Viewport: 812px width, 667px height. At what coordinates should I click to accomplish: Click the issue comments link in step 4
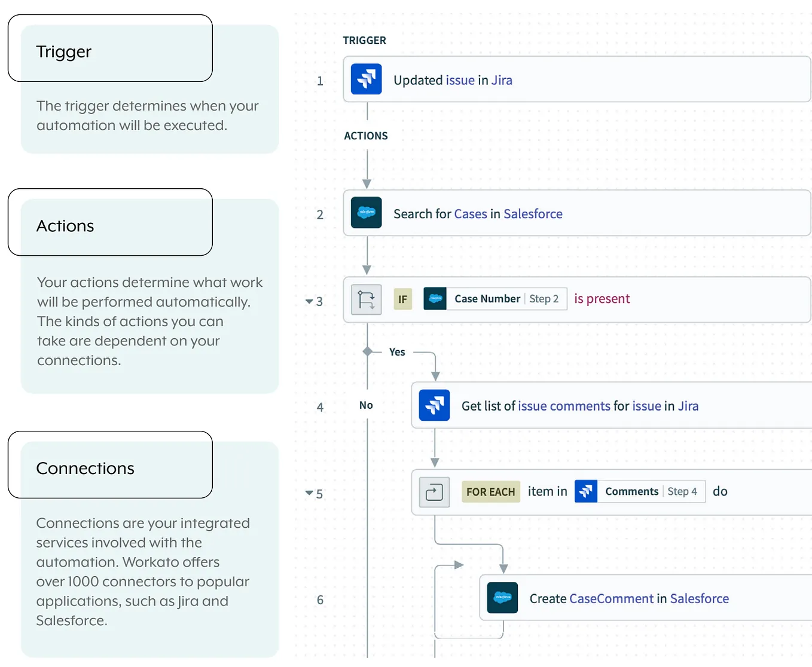click(x=564, y=406)
